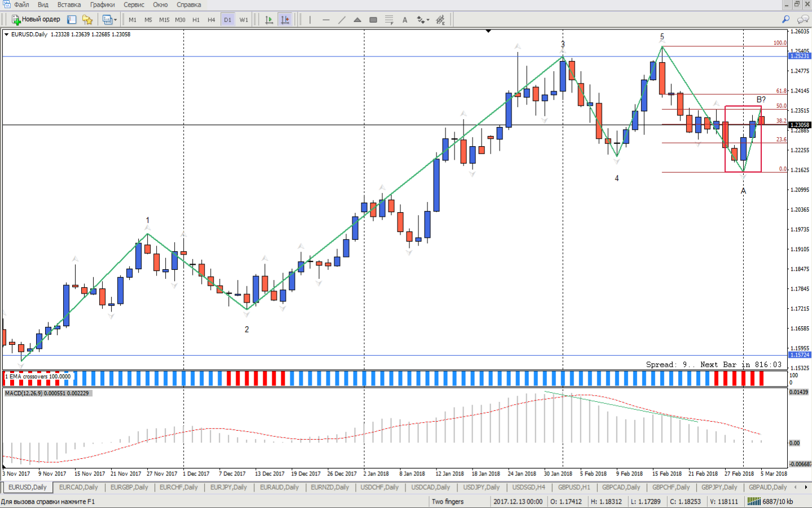Switch to M15 timeframe
This screenshot has width=812, height=508.
tap(164, 19)
